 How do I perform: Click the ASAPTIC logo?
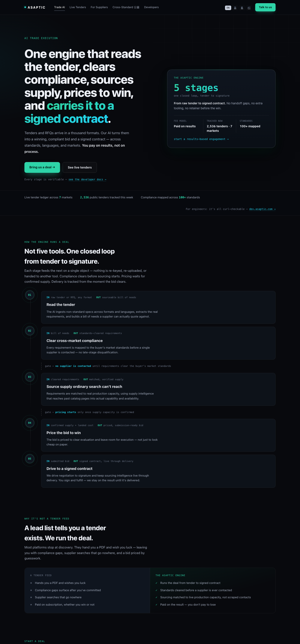pos(35,7)
